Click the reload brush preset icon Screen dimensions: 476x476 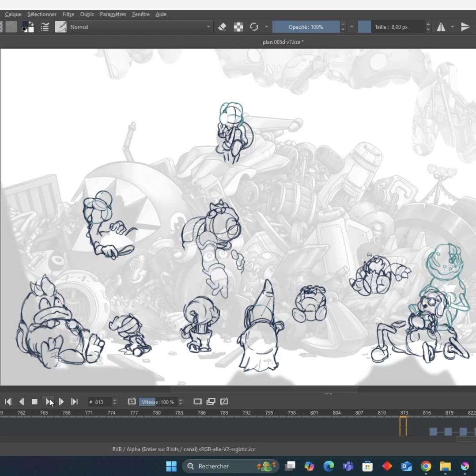254,27
